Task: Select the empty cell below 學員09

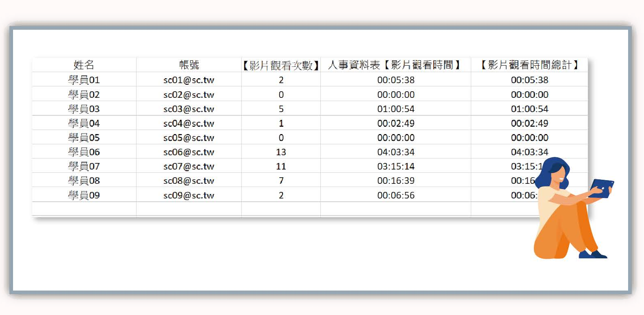Action: [84, 209]
